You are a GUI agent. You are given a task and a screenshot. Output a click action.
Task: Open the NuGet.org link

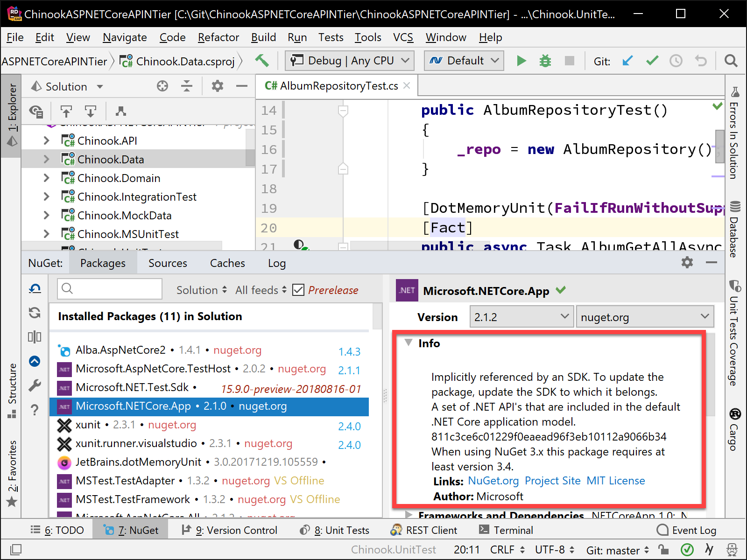[x=493, y=481]
